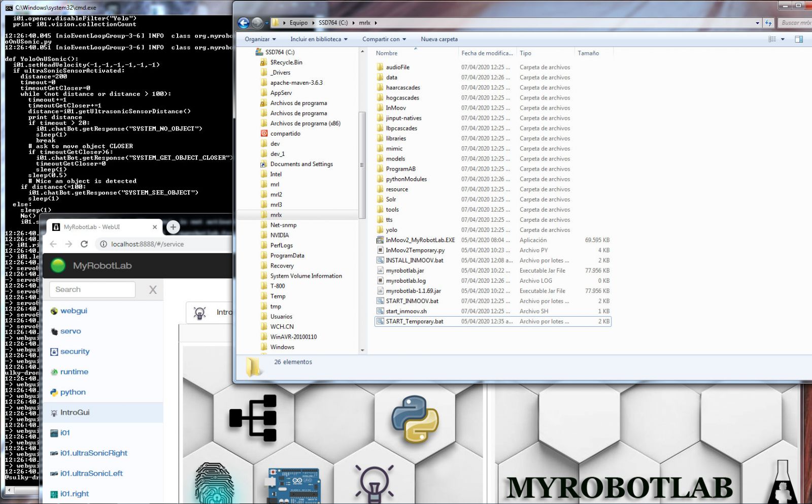Open a new browser tab
Viewport: 812px width, 504px height.
(173, 227)
